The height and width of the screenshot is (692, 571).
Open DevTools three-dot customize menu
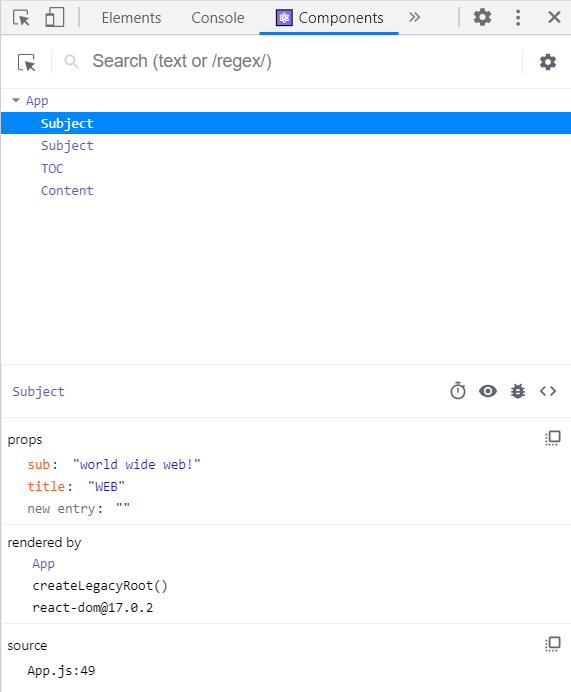tap(518, 18)
